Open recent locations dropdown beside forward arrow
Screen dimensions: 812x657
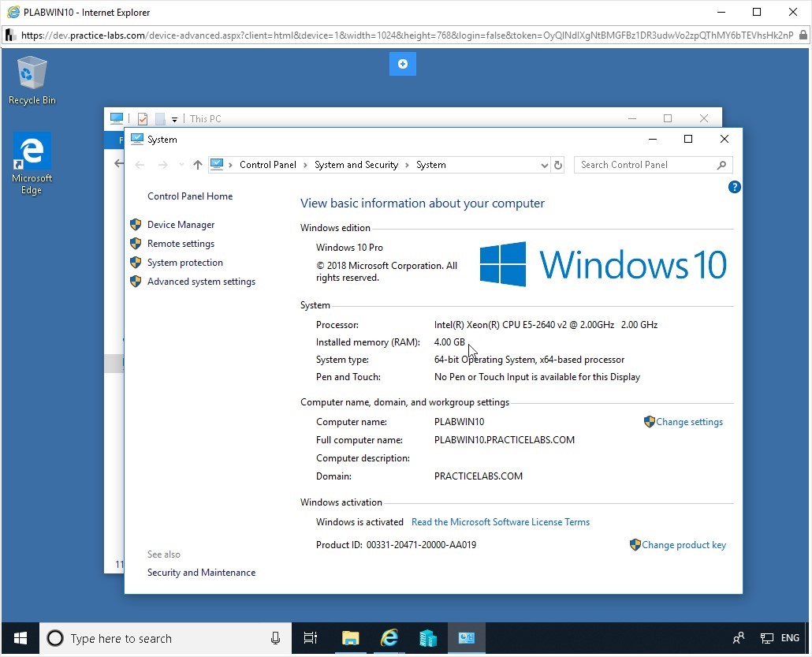pyautogui.click(x=181, y=165)
